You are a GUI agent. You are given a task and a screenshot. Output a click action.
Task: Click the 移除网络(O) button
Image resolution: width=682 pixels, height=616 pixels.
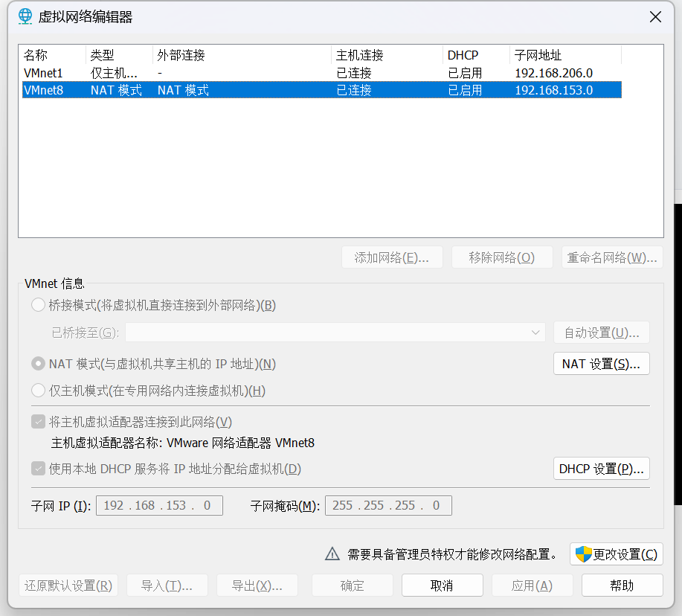coord(502,257)
